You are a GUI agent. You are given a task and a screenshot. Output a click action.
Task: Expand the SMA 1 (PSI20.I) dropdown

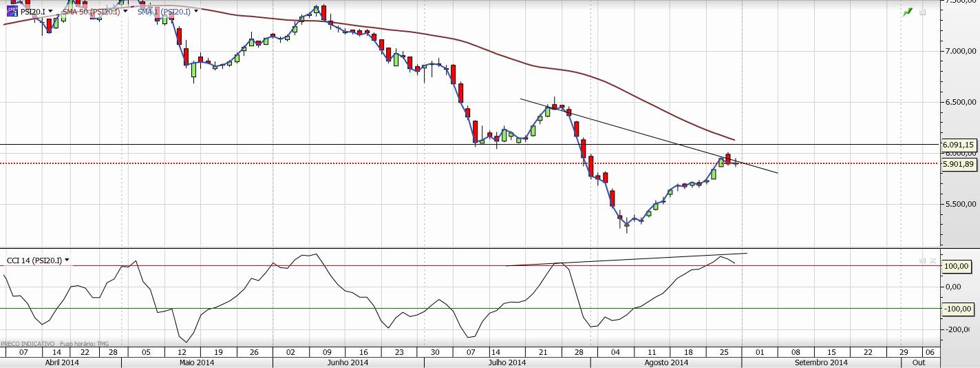point(196,12)
